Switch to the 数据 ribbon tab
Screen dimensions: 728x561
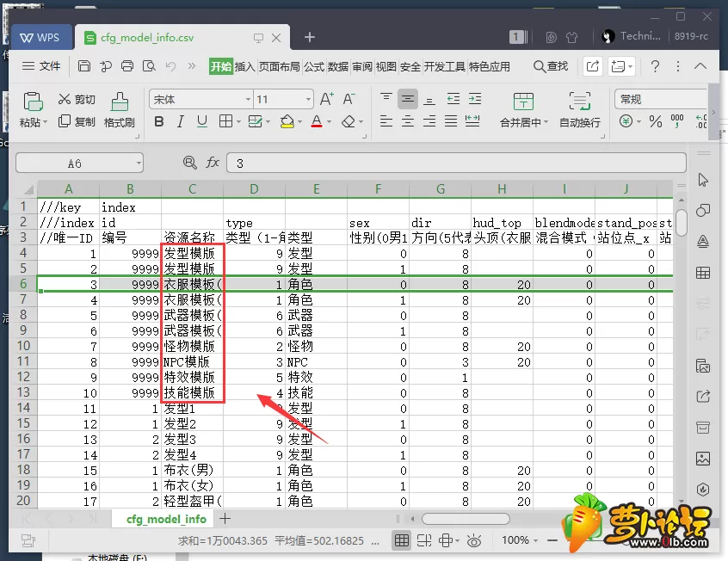337,67
